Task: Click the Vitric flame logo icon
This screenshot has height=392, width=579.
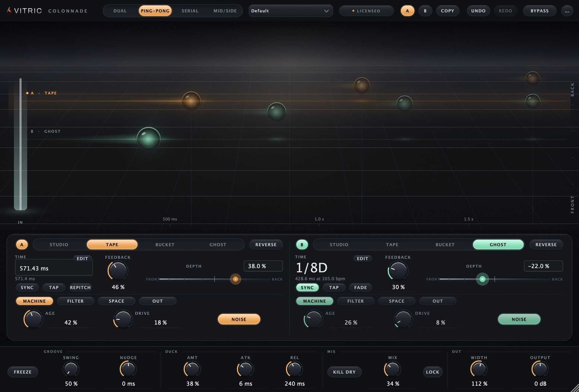Action: click(x=9, y=11)
